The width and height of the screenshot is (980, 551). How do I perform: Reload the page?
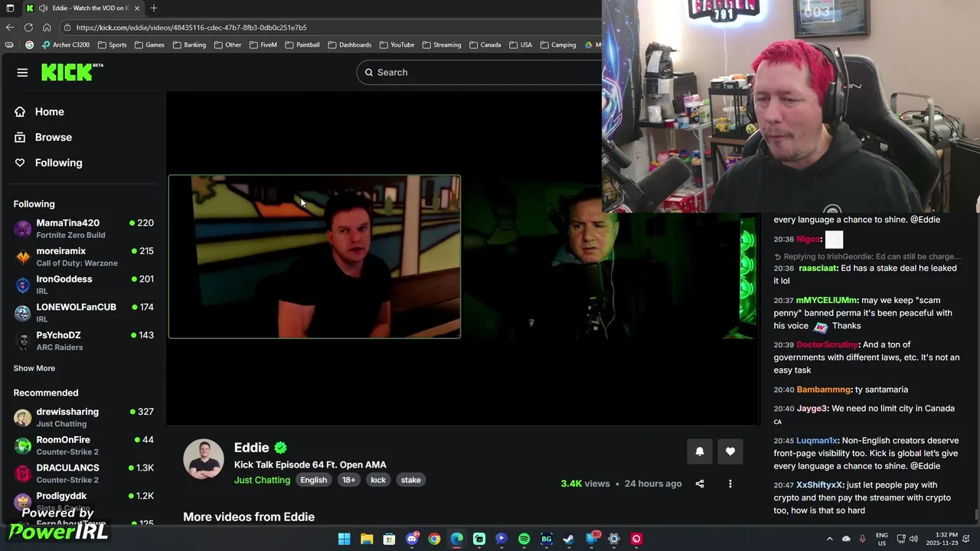pos(28,28)
